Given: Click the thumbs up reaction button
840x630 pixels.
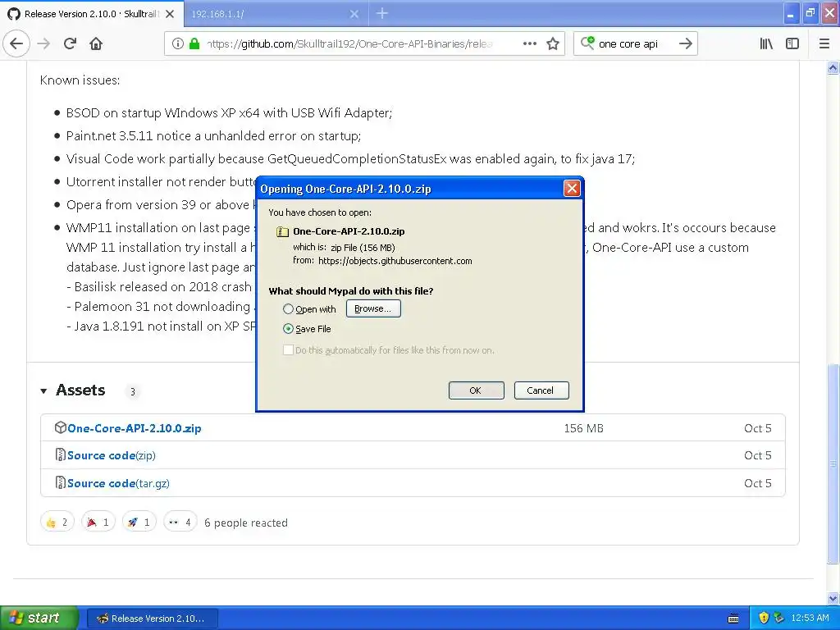Looking at the screenshot, I should click(57, 522).
